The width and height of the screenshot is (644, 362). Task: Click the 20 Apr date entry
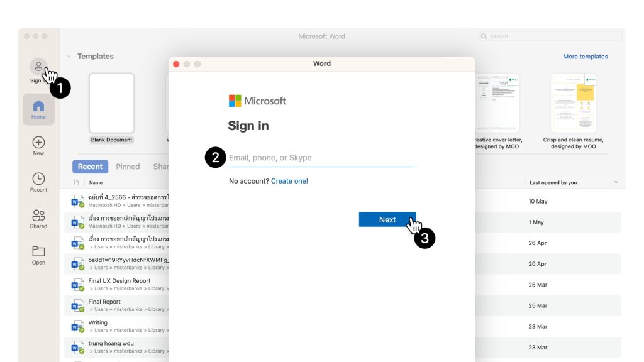click(x=537, y=264)
